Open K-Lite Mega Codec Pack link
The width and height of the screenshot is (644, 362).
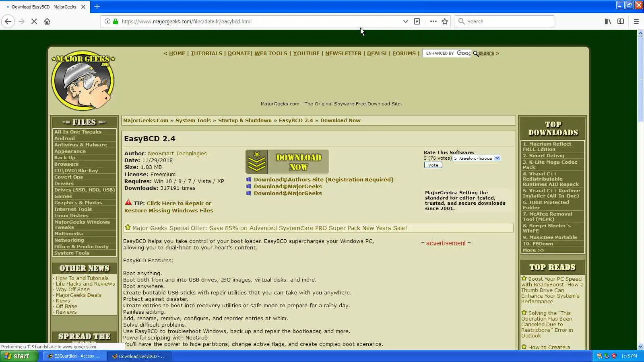point(550,165)
